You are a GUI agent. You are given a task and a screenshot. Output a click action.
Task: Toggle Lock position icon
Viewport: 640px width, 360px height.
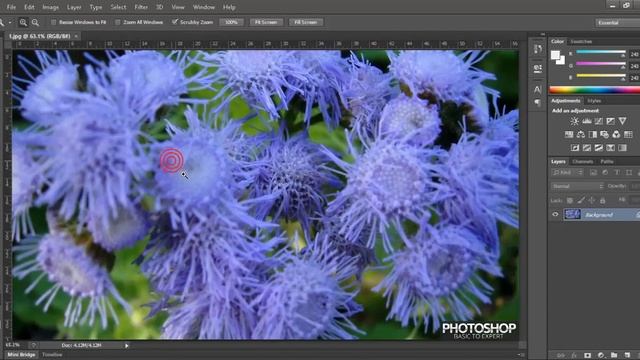(591, 200)
